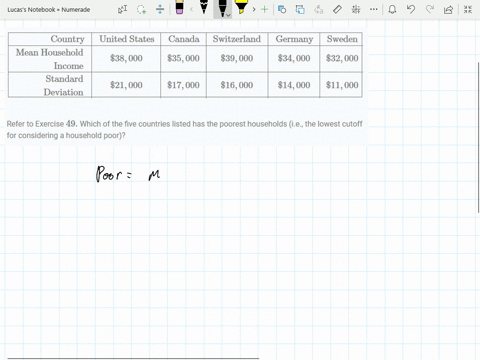The image size is (480, 360).
Task: Select the text and object selection tool
Action: point(123,9)
